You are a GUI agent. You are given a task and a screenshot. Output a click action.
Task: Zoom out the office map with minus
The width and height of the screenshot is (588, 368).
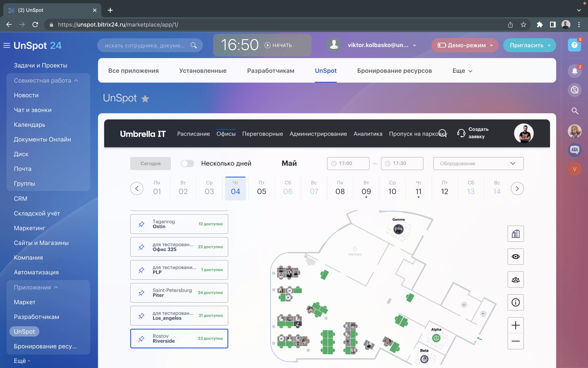[x=515, y=341]
